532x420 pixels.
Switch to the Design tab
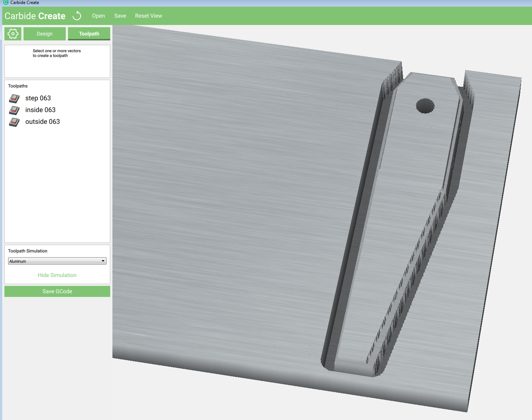pyautogui.click(x=44, y=34)
